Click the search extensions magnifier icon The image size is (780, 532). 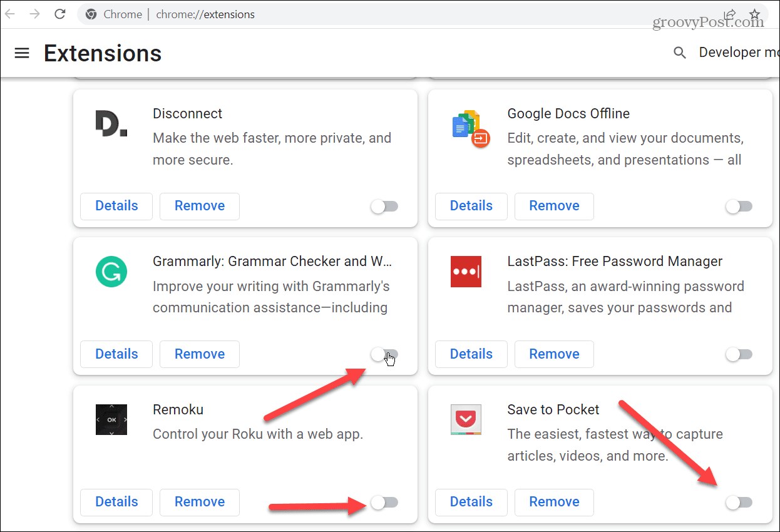point(679,53)
